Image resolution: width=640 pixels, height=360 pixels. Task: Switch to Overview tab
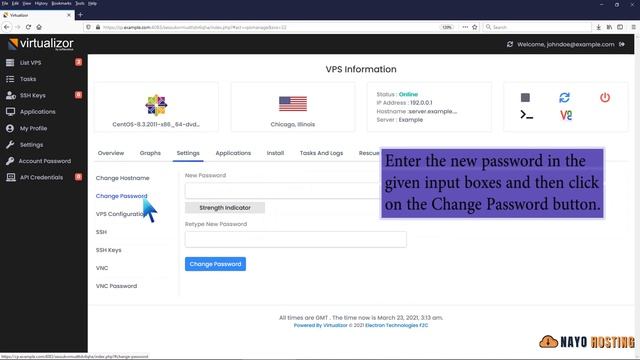point(111,153)
